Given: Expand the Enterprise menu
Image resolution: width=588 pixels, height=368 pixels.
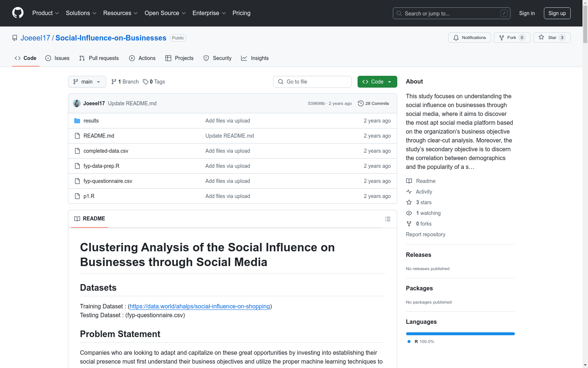Looking at the screenshot, I should pos(209,13).
